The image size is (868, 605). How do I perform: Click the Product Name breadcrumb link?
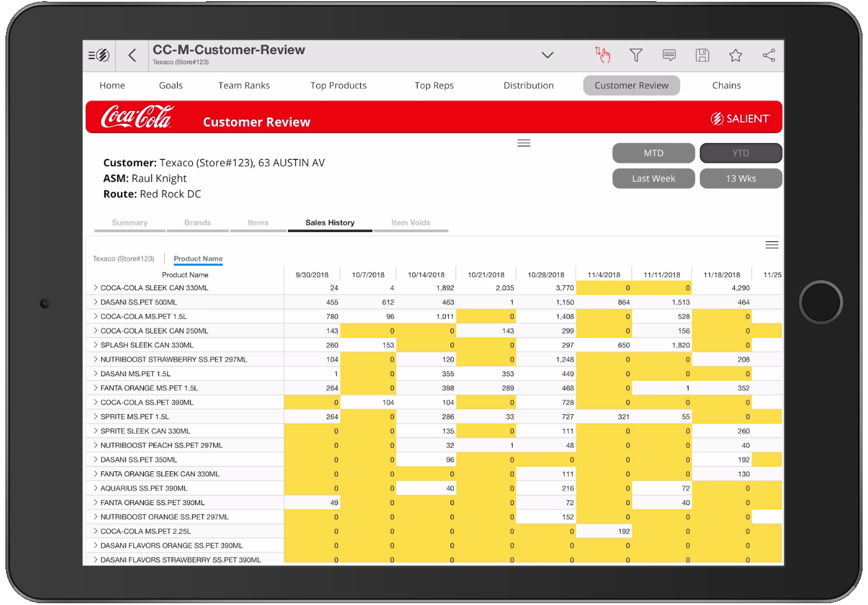tap(198, 259)
